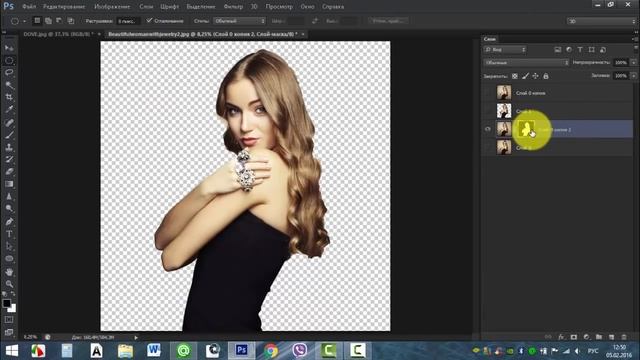Viewport: 640px width, 360px height.
Task: Lock position of the layer
Action: (x=536, y=76)
